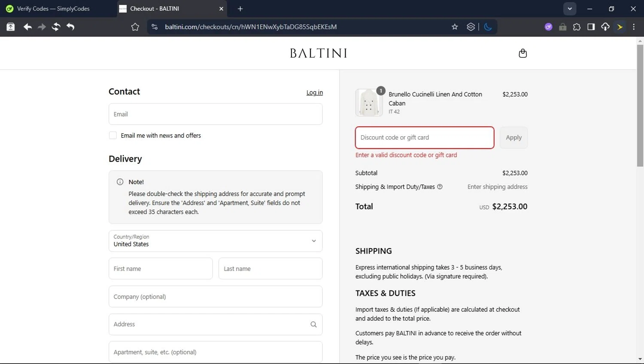Click the Address input field
The image size is (644, 364).
[x=216, y=324]
